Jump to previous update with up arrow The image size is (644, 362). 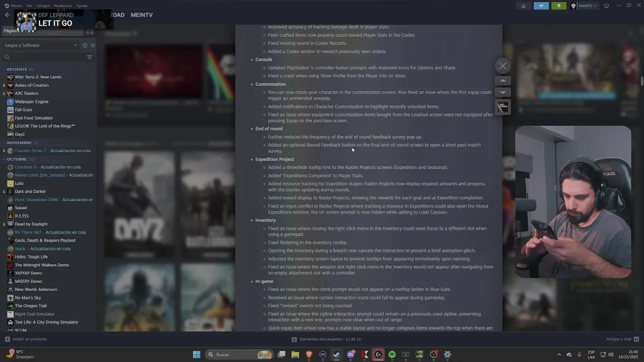pyautogui.click(x=503, y=80)
